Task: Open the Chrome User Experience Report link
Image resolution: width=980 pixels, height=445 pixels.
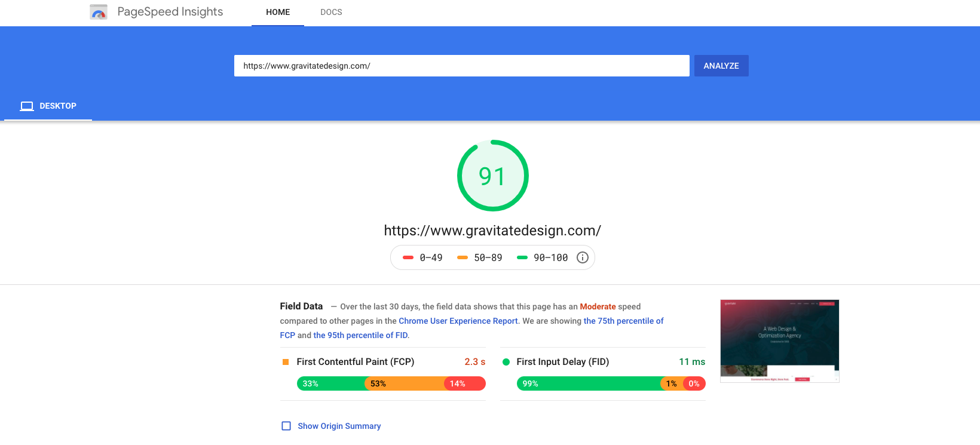Action: [x=458, y=321]
